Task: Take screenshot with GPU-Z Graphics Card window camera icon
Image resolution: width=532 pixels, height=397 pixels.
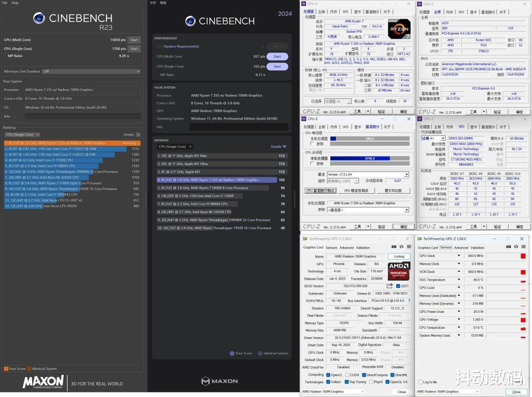Action: (x=394, y=247)
